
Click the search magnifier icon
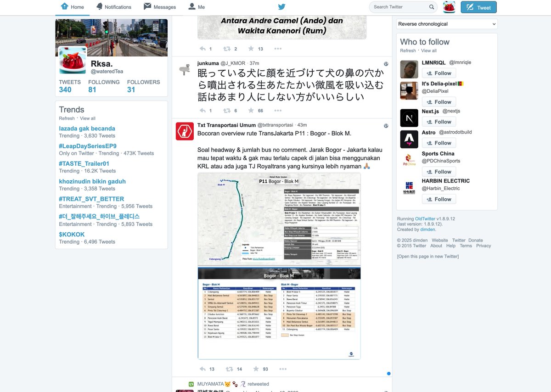(x=432, y=7)
